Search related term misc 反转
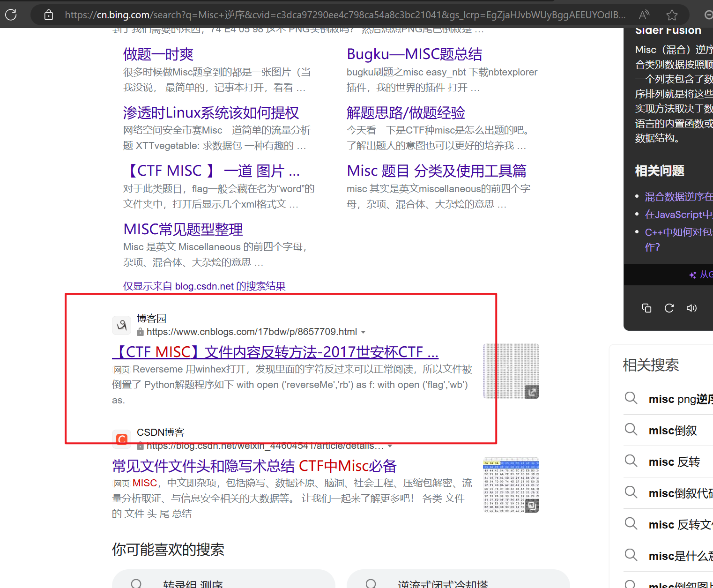Viewport: 713px width, 588px height. pyautogui.click(x=674, y=462)
